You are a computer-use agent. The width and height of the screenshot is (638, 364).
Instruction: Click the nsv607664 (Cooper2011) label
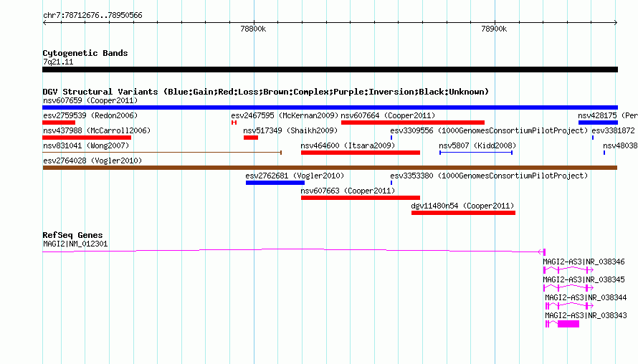click(388, 115)
